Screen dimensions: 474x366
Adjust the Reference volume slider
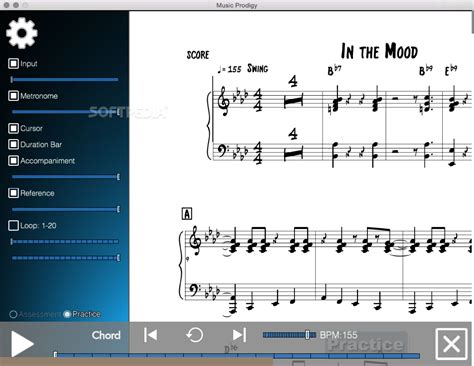tap(65, 209)
